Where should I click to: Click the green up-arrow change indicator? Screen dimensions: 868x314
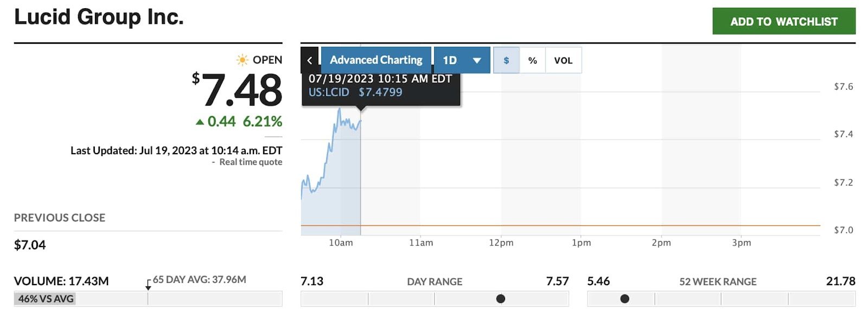pyautogui.click(x=200, y=122)
